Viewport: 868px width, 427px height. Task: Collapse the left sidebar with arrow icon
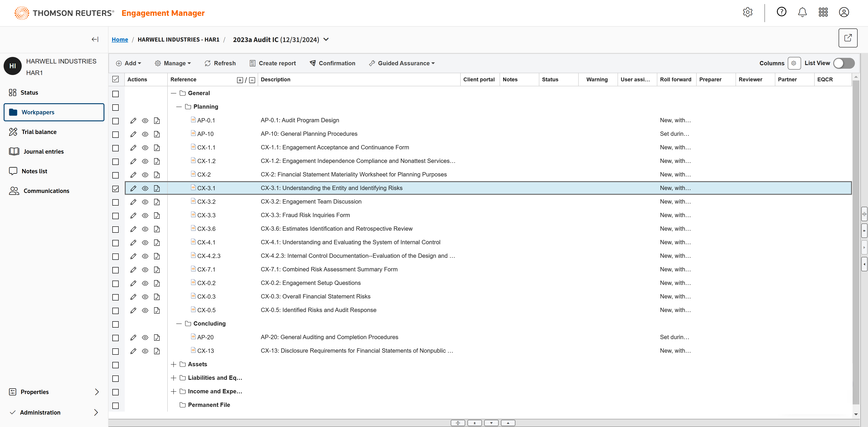point(95,39)
